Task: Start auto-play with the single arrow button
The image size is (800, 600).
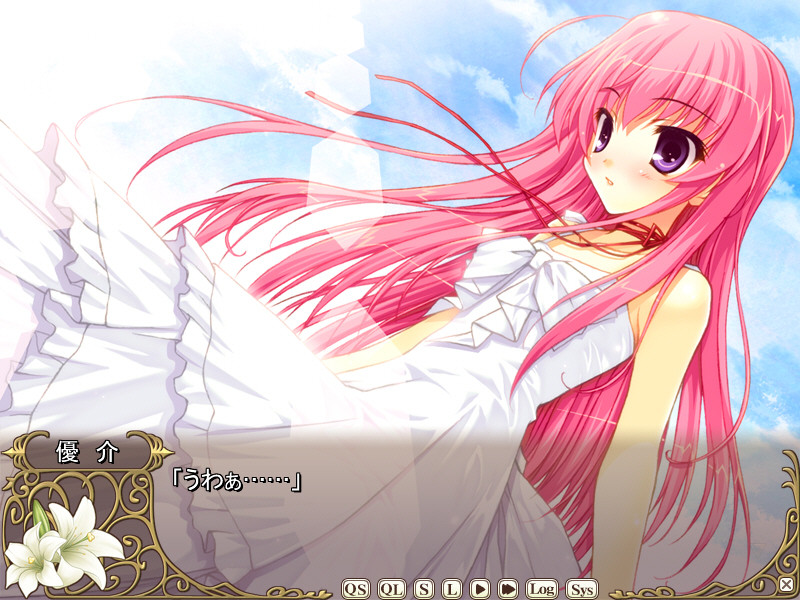Action: (x=480, y=589)
